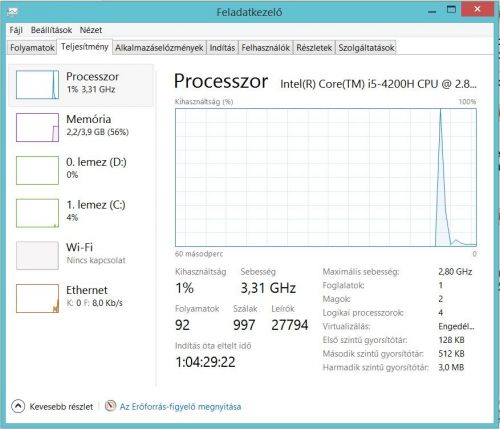The width and height of the screenshot is (500, 429).
Task: Click the Magok label
Action: click(336, 299)
